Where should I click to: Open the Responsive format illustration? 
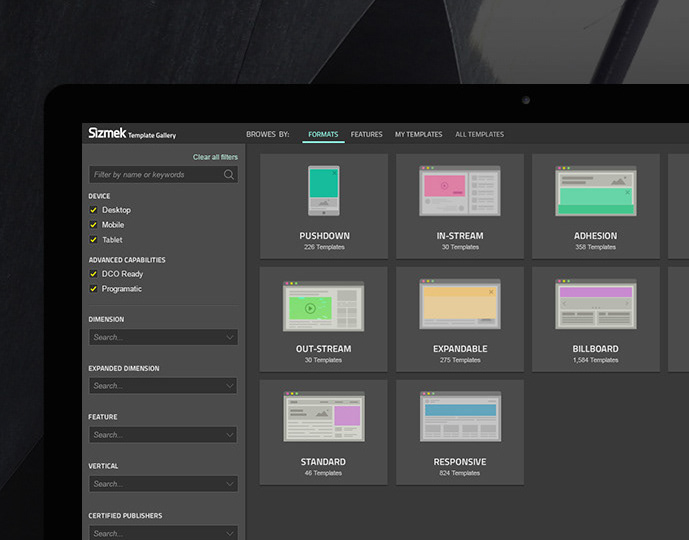[460, 417]
